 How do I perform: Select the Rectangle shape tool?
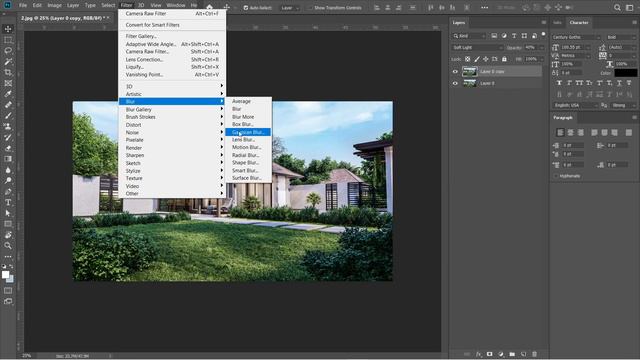pos(8,224)
